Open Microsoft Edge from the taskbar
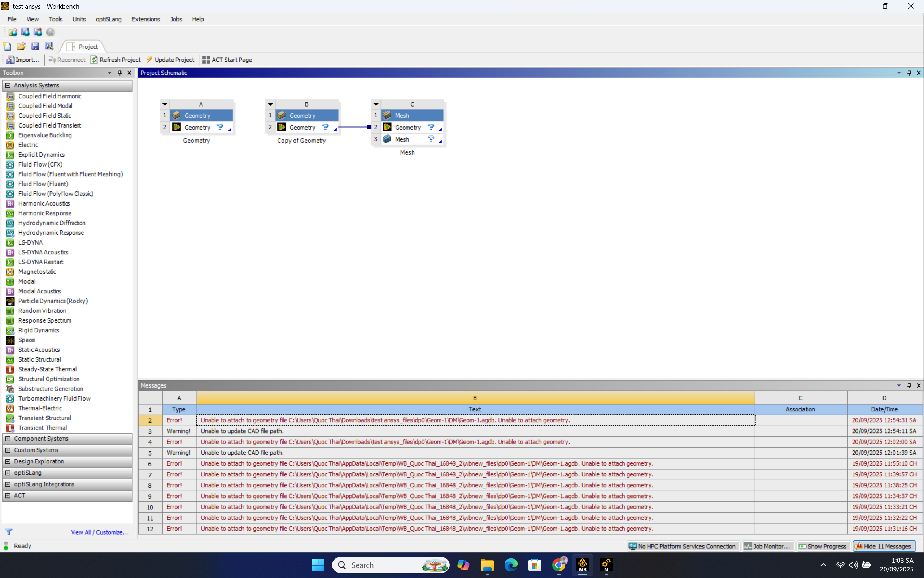The image size is (924, 578). coord(511,565)
